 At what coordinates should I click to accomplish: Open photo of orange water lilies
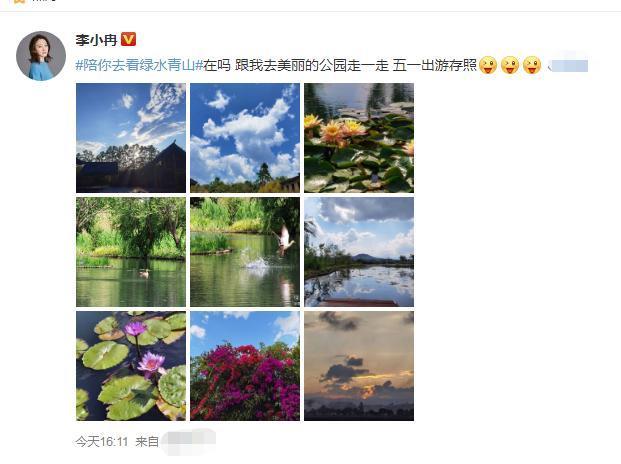(x=359, y=138)
